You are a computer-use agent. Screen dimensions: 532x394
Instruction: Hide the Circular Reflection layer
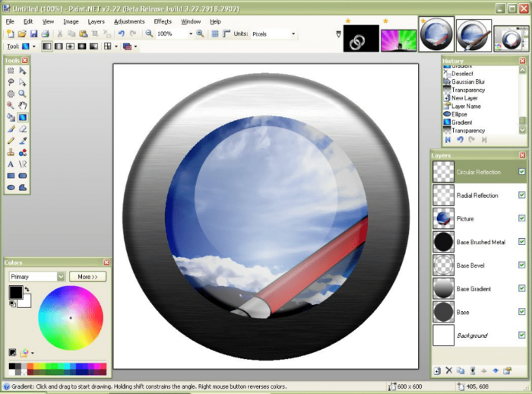522,172
